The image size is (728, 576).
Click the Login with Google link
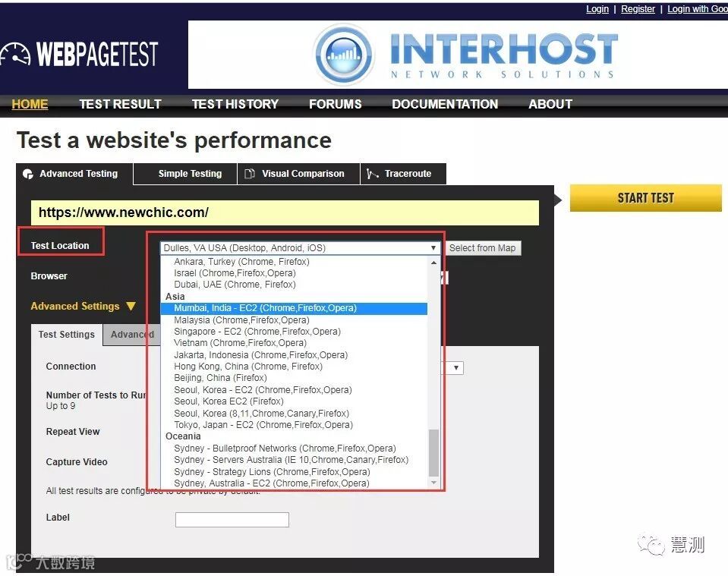pyautogui.click(x=698, y=9)
